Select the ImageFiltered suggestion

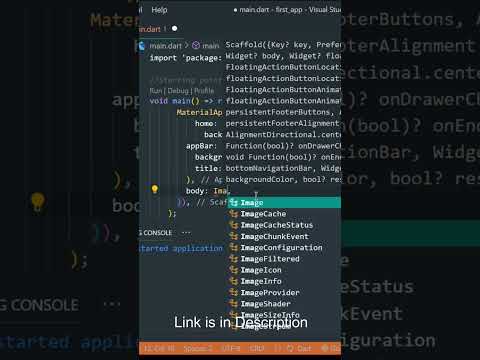(284, 259)
